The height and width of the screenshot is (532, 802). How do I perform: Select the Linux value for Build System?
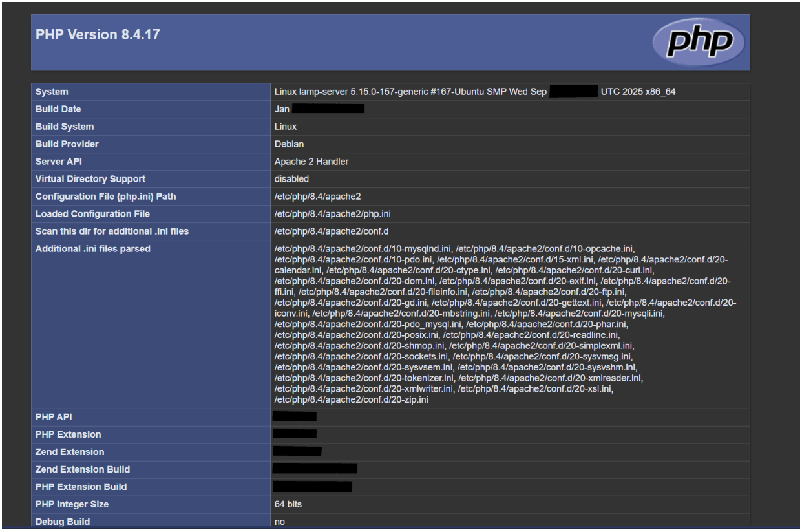(286, 127)
